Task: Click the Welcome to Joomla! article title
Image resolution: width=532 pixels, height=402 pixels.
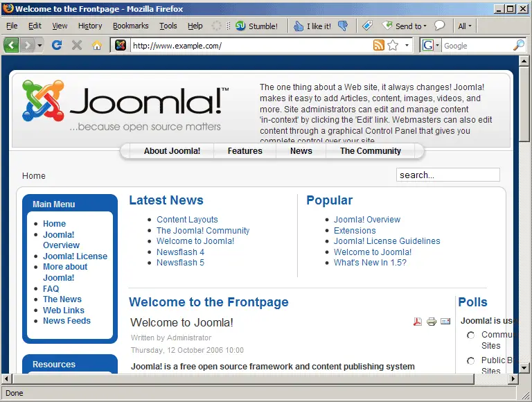Action: [181, 322]
